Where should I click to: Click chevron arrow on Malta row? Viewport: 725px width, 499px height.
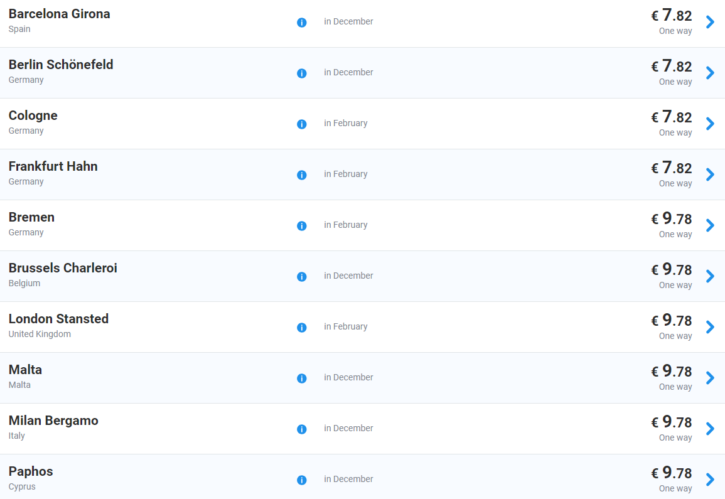pyautogui.click(x=710, y=378)
